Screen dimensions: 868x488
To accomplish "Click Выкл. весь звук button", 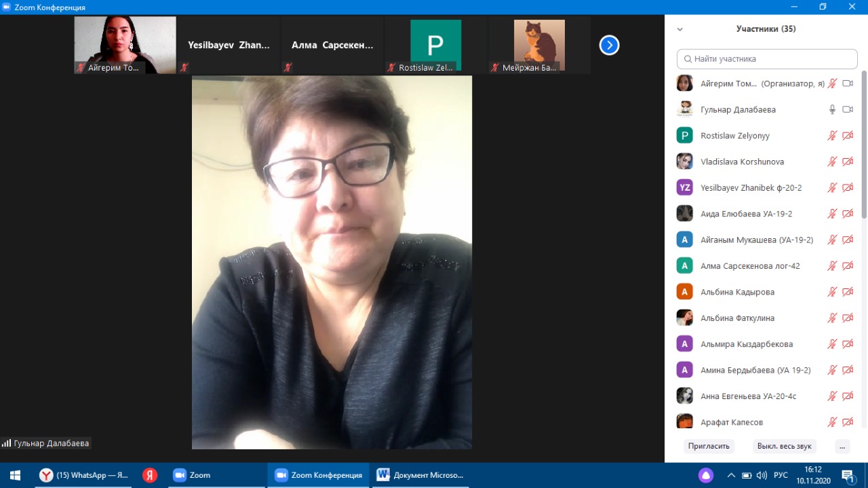I will (785, 446).
